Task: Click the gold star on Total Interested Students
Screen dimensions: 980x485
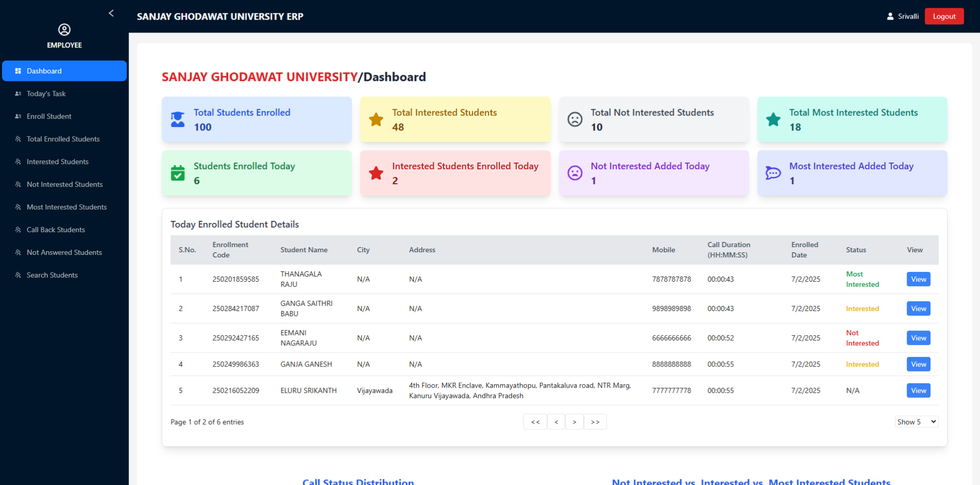Action: click(376, 119)
